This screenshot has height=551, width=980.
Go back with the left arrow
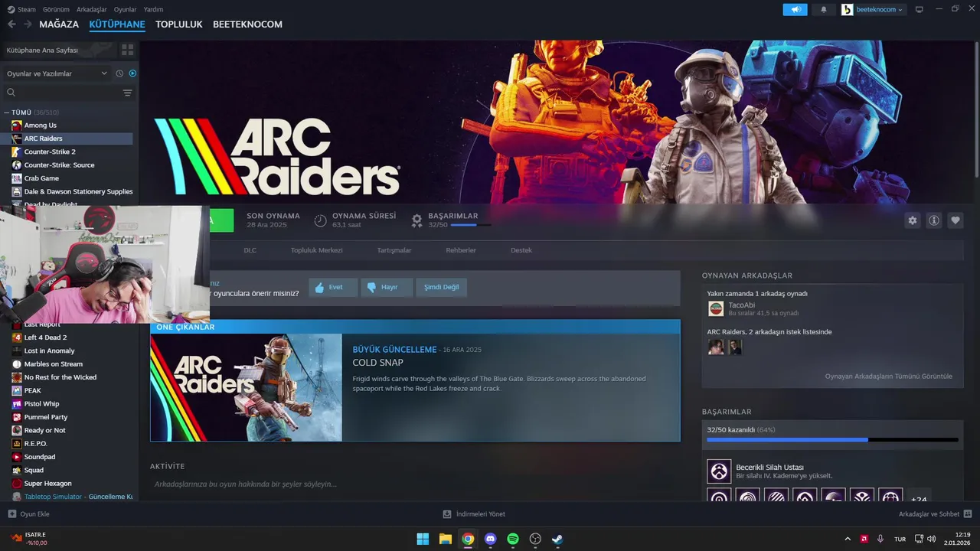[11, 24]
